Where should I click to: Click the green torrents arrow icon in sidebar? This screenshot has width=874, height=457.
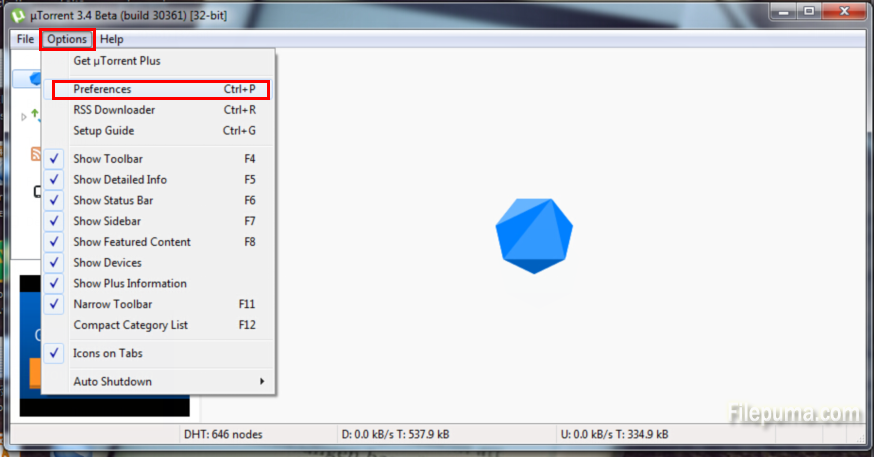(x=35, y=116)
